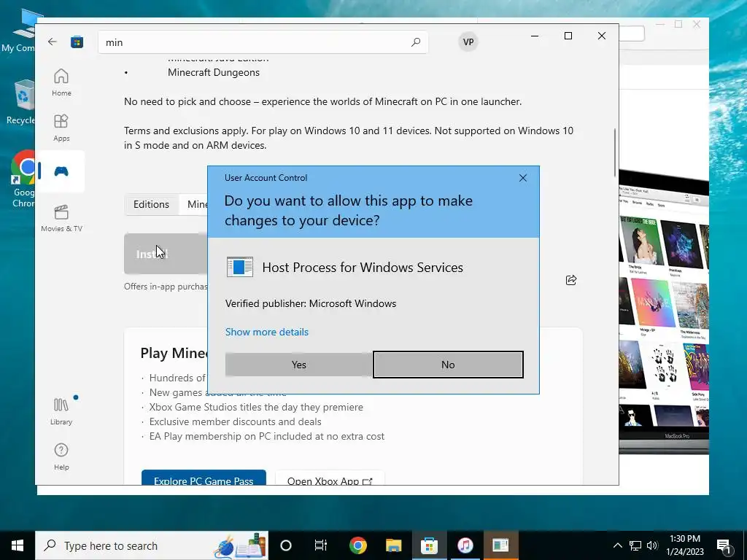Click 'Verified publisher: Microsoft Windows' text
This screenshot has width=747, height=560.
pos(311,303)
